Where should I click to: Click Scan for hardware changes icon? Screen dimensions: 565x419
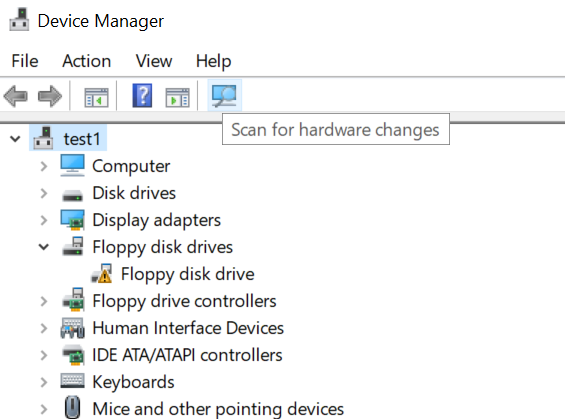click(x=224, y=95)
